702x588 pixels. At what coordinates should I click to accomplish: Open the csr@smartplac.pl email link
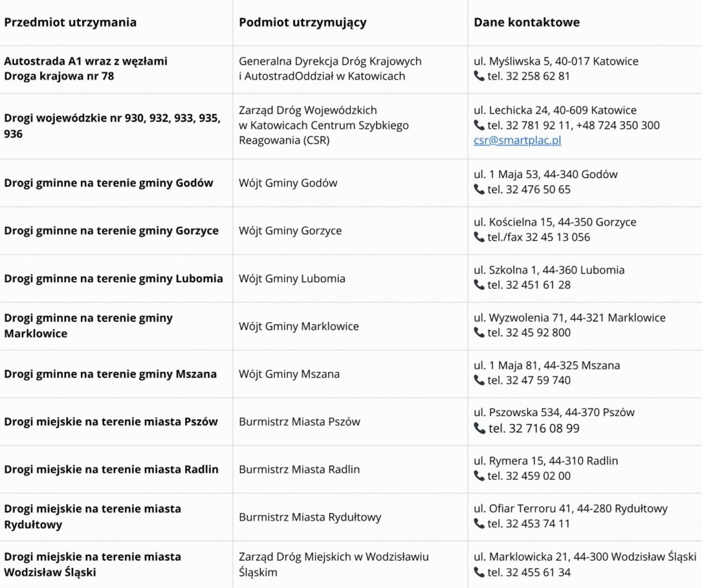click(517, 140)
